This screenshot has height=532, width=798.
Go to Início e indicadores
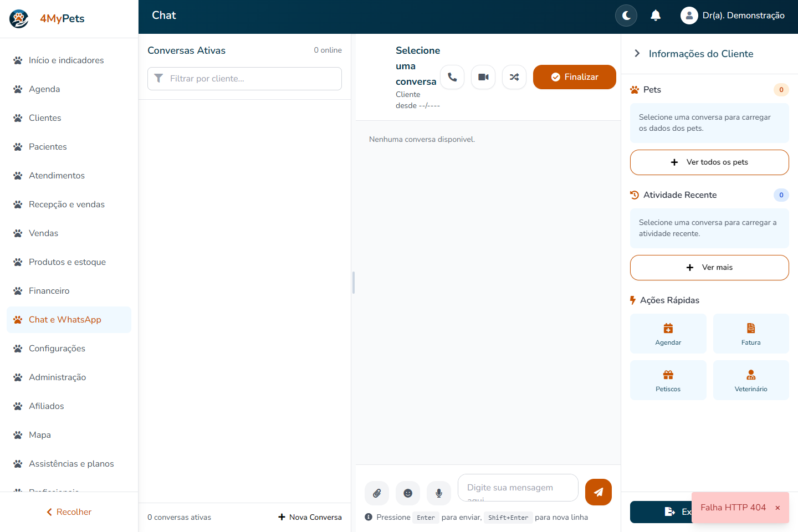point(69,60)
